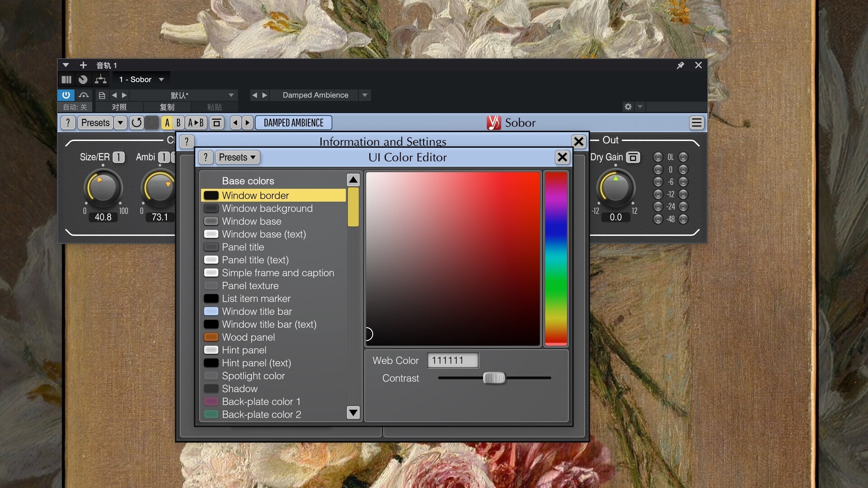Click the plugin bypass power button
This screenshot has width=868, height=488.
click(x=66, y=95)
